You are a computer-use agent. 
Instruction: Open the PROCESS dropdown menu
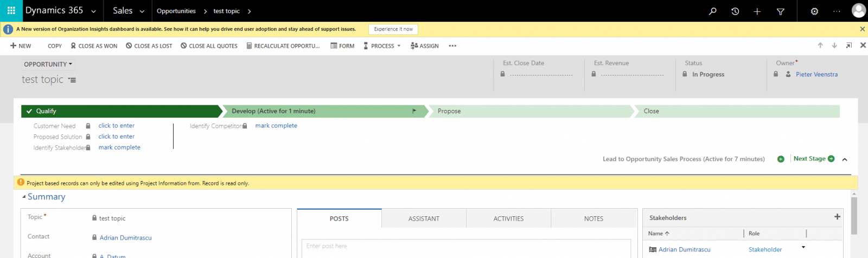pyautogui.click(x=382, y=46)
